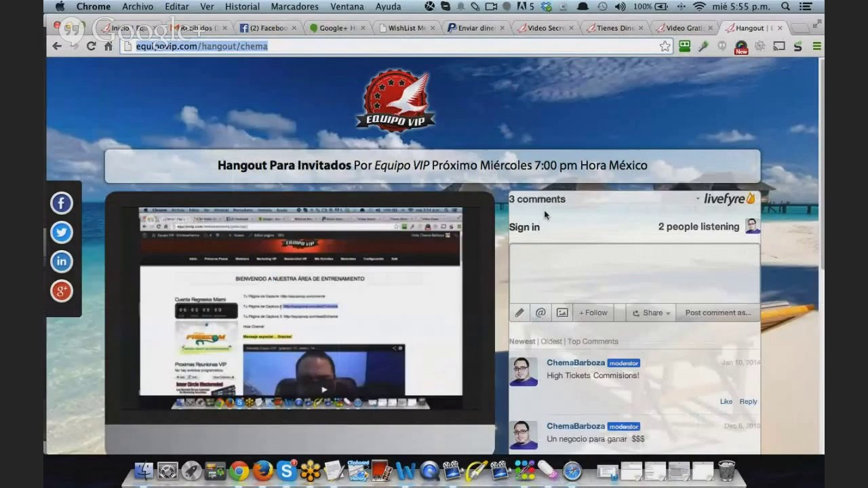This screenshot has width=868, height=488.
Task: Expand the dropdown arrow beside Livefyre logo
Action: (698, 199)
